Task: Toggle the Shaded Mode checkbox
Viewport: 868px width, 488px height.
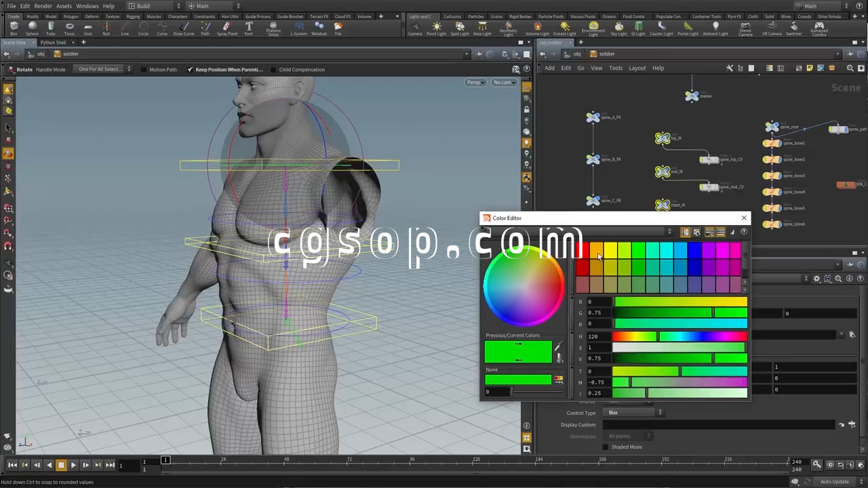Action: click(x=606, y=447)
